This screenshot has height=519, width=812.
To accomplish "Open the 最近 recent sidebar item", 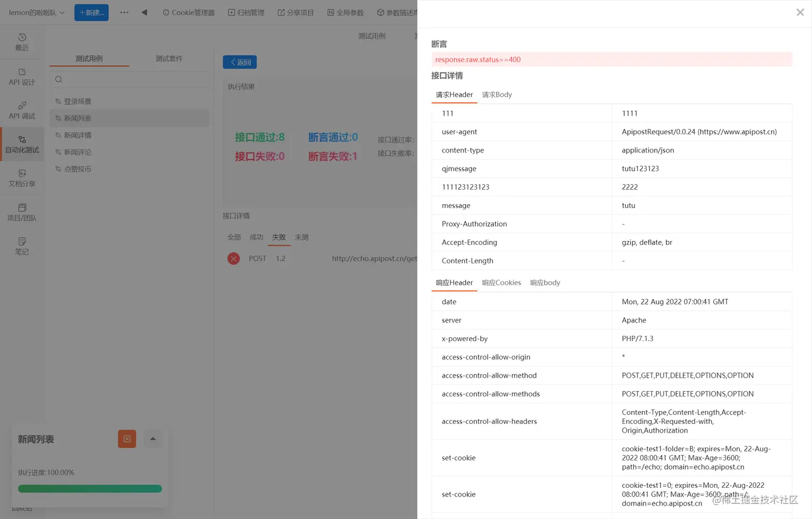I will pos(22,42).
